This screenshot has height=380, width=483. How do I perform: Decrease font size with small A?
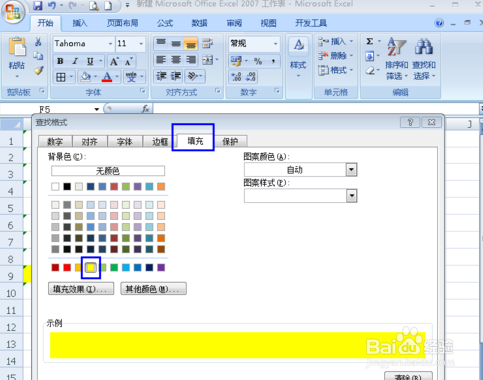(129, 61)
